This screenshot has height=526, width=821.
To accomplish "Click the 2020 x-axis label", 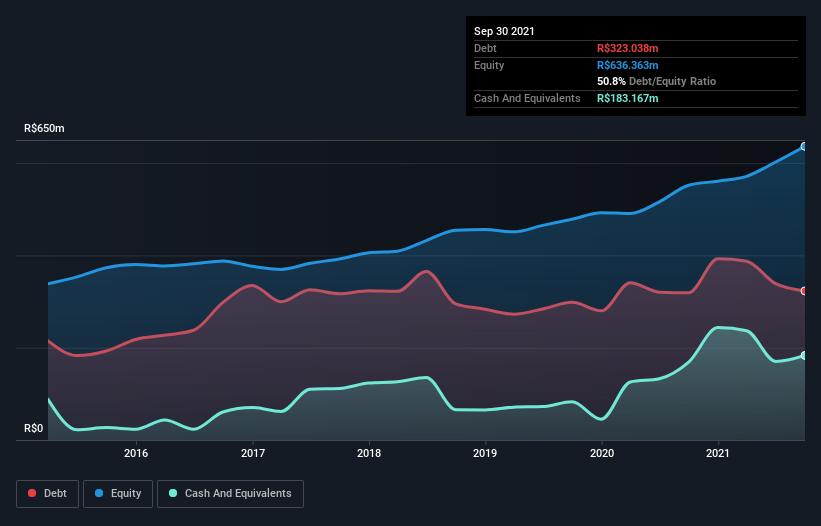I will point(602,453).
